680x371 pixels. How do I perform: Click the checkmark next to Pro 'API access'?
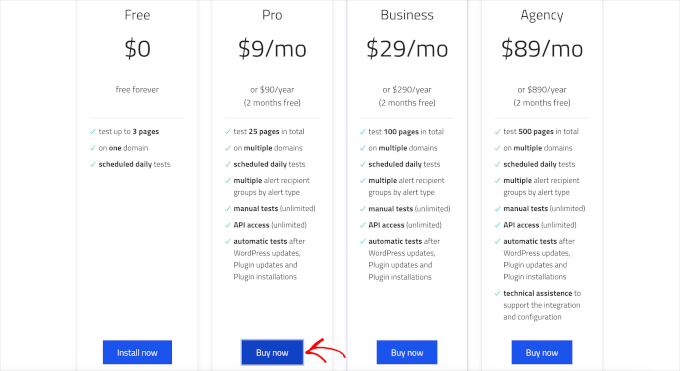[x=227, y=225]
